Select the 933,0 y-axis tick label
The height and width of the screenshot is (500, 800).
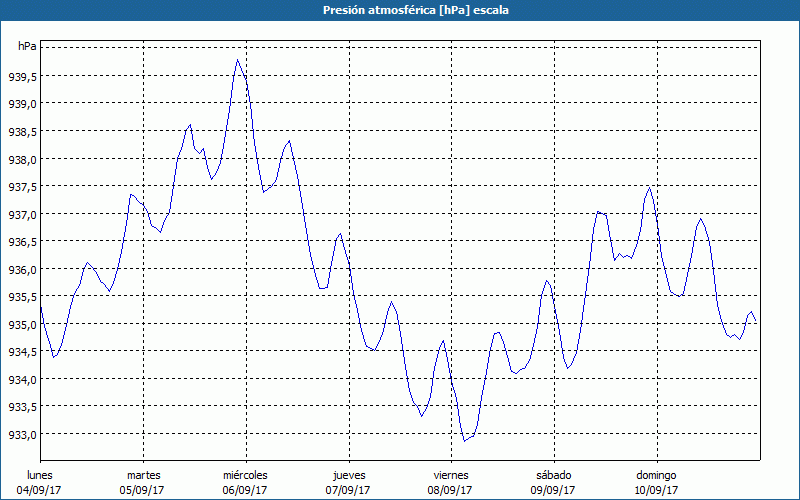pyautogui.click(x=23, y=435)
